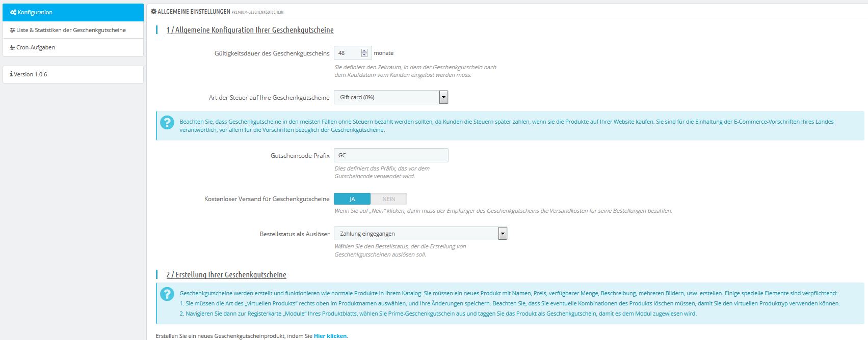The height and width of the screenshot is (340, 868).
Task: Click the info icon beside Version 1.0.6
Action: tap(11, 74)
